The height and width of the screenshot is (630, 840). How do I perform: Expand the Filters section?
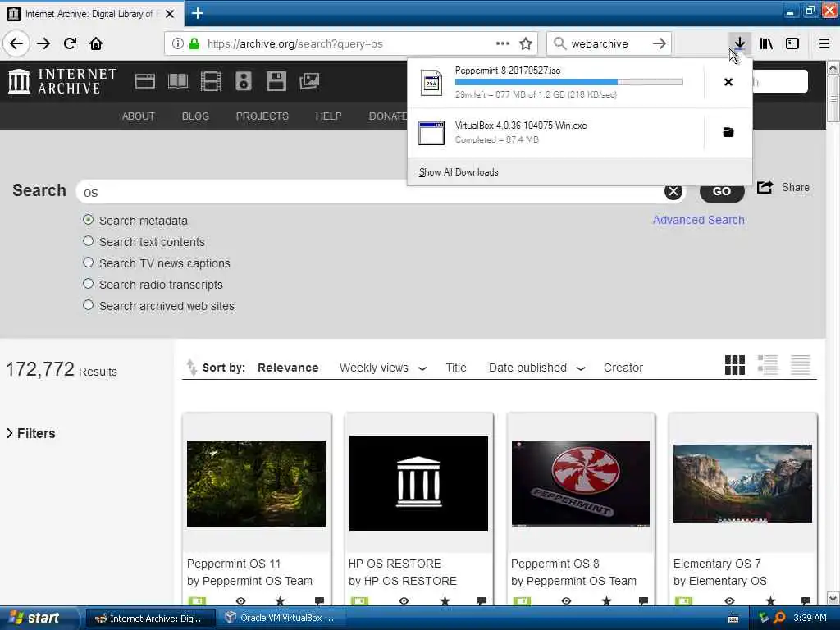(31, 433)
